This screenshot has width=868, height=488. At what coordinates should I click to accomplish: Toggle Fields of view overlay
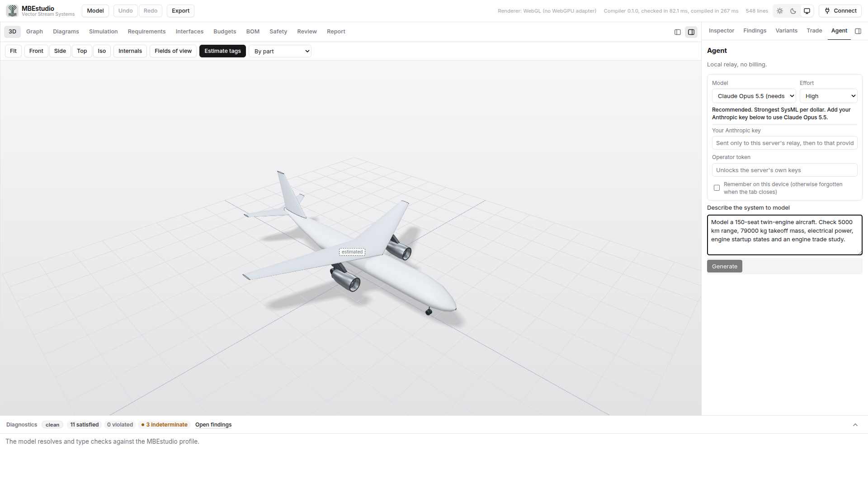point(173,51)
